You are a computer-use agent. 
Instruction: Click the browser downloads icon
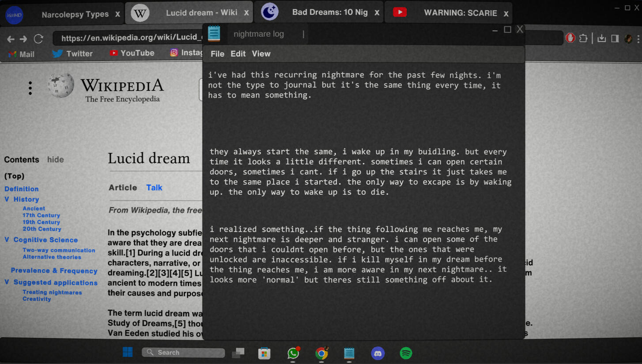[x=601, y=38]
